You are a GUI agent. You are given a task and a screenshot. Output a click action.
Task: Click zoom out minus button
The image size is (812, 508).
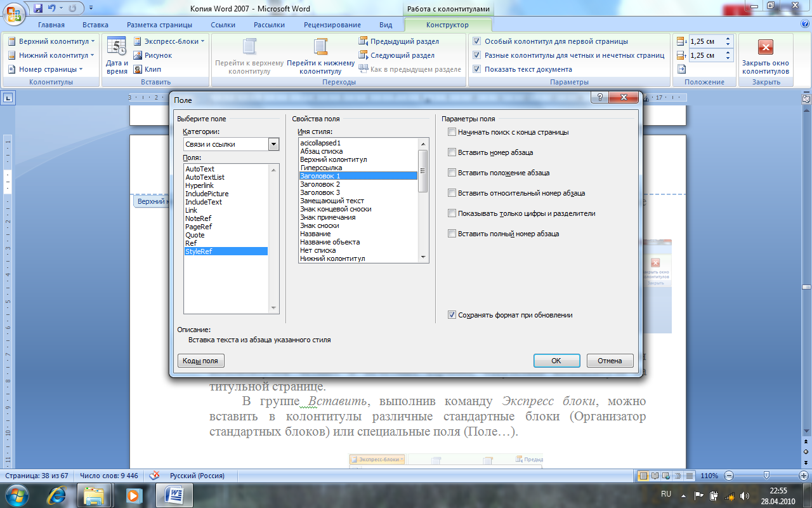coord(729,476)
